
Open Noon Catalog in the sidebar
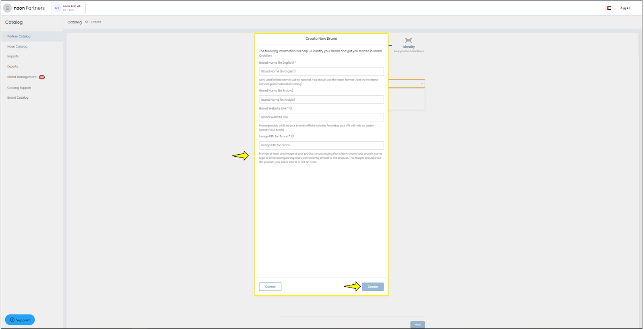pyautogui.click(x=17, y=47)
